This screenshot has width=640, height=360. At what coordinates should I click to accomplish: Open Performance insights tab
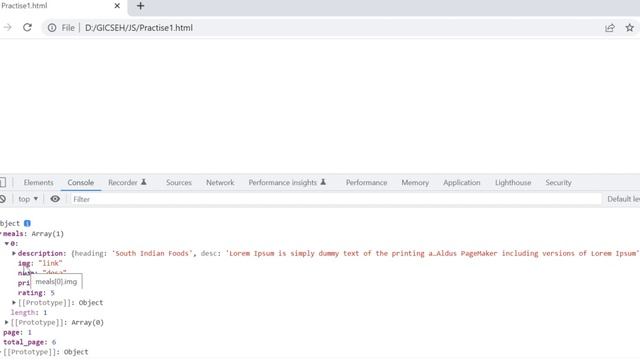pyautogui.click(x=287, y=182)
